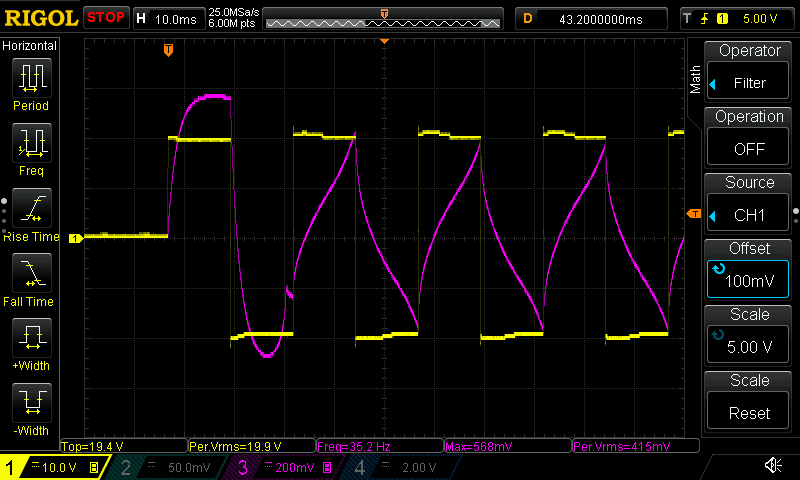Click the channel 3 bandwidth limit B icon
The image size is (800, 480).
328,467
